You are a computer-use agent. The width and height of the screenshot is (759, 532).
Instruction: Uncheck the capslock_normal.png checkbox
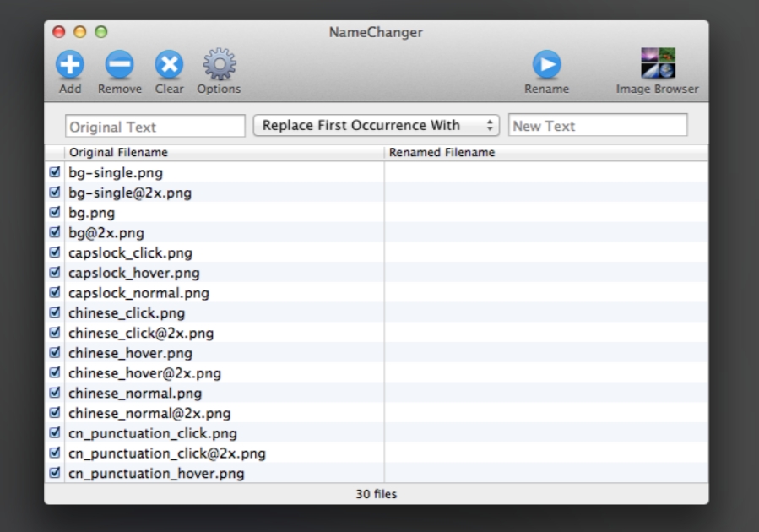pyautogui.click(x=55, y=292)
